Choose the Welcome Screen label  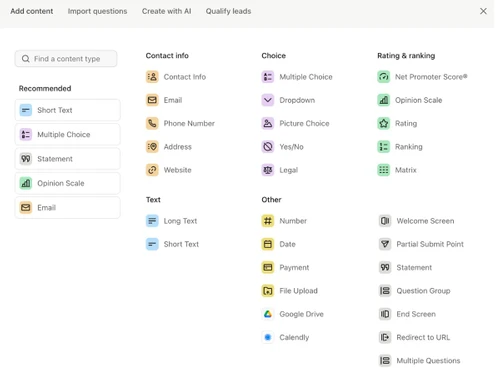(425, 221)
